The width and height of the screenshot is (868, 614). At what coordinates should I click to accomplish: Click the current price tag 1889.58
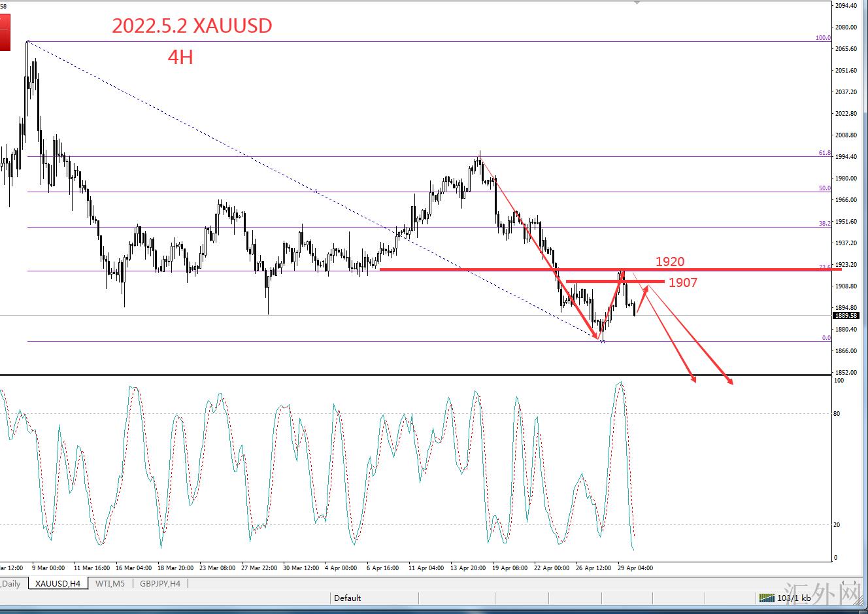[845, 315]
